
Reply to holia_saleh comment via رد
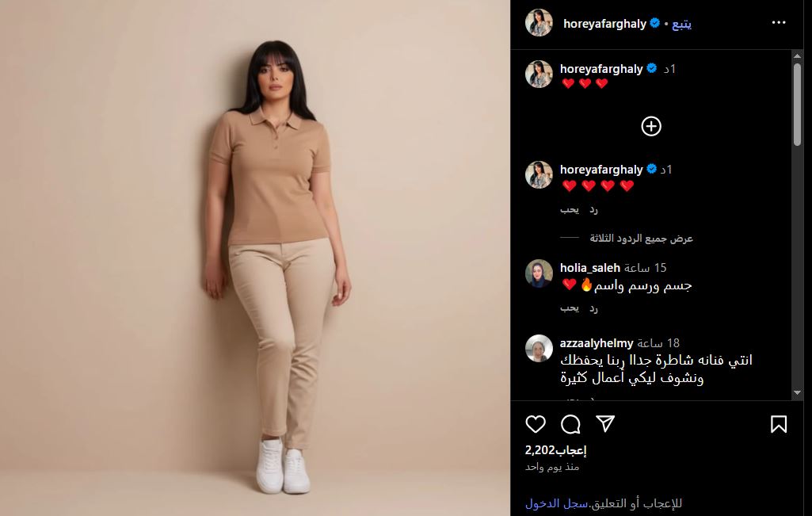[593, 308]
